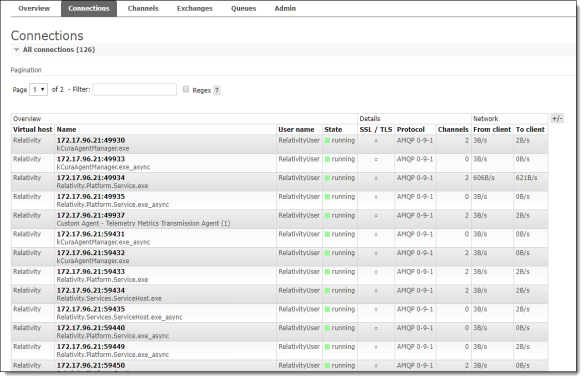Open connection 172.17.96.21:59433

pos(91,272)
